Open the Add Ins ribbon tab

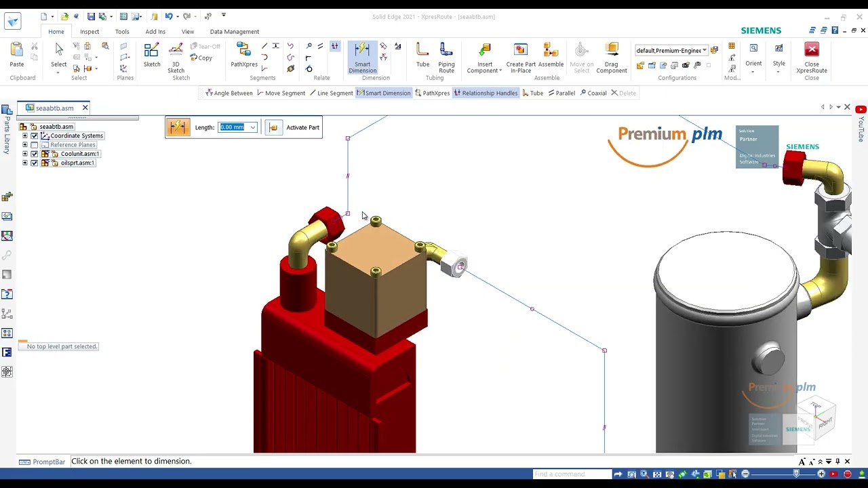[x=155, y=31]
